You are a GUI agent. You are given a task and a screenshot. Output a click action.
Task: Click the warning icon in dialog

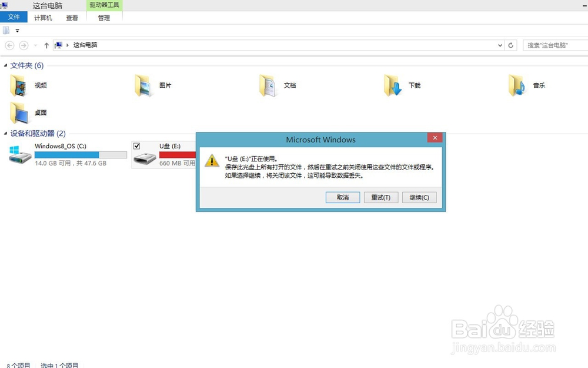pyautogui.click(x=212, y=161)
